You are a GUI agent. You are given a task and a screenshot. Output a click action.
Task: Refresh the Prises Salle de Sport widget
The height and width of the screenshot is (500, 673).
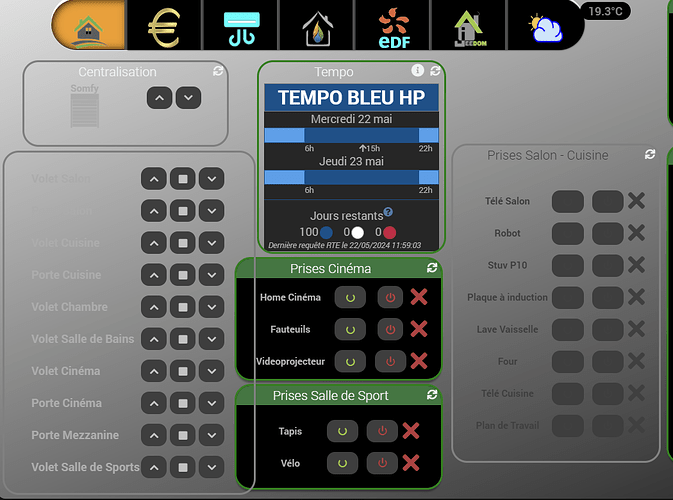point(432,394)
